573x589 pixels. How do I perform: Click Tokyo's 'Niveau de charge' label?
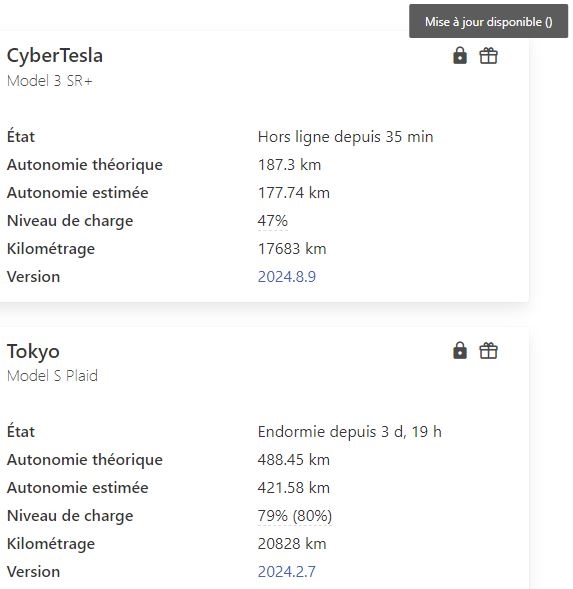(70, 516)
